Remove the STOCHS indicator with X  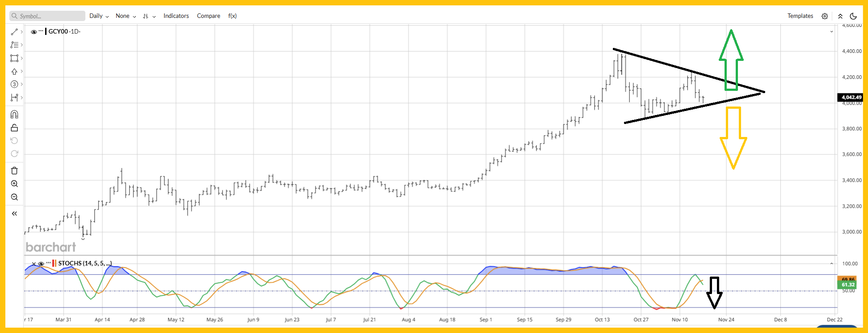[34, 264]
